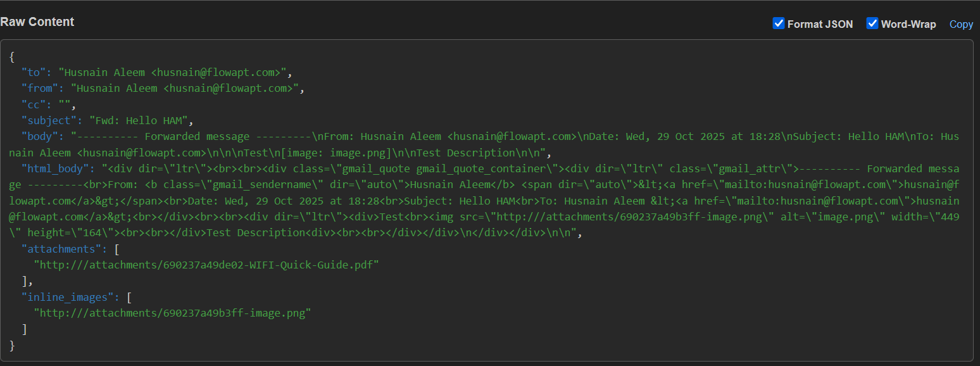
Task: Click the "body" key in JSON
Action: pos(40,136)
